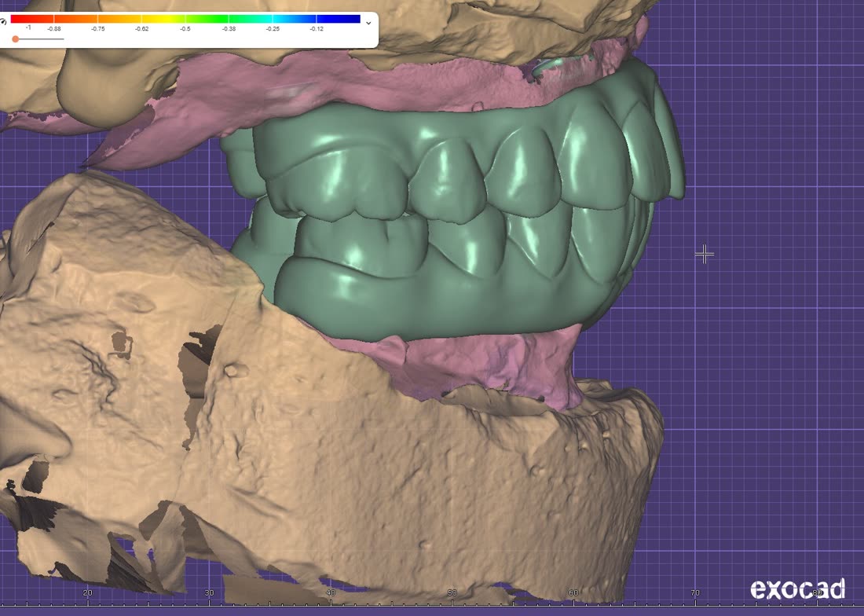
Task: Click the exocad logo in the corner
Action: [x=797, y=588]
